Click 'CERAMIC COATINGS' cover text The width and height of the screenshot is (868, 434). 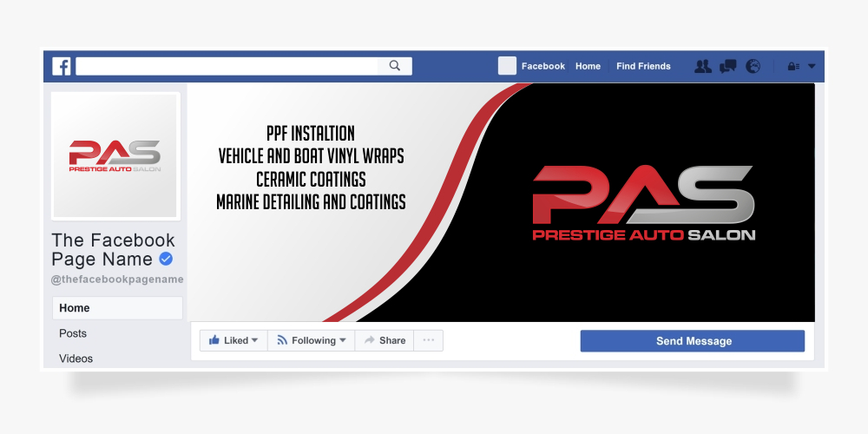(311, 179)
